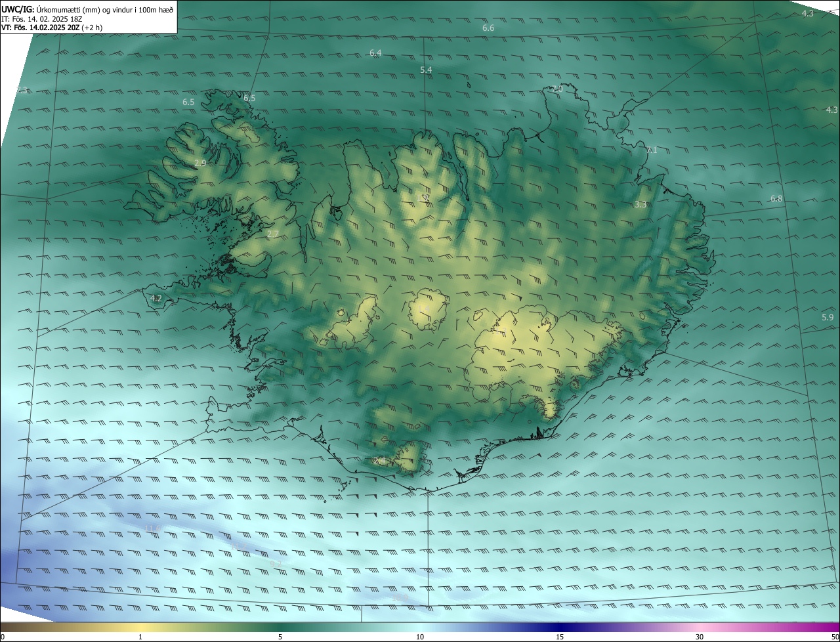Click the 2.7 value on the map
Screen dimensions: 840x642
point(273,234)
